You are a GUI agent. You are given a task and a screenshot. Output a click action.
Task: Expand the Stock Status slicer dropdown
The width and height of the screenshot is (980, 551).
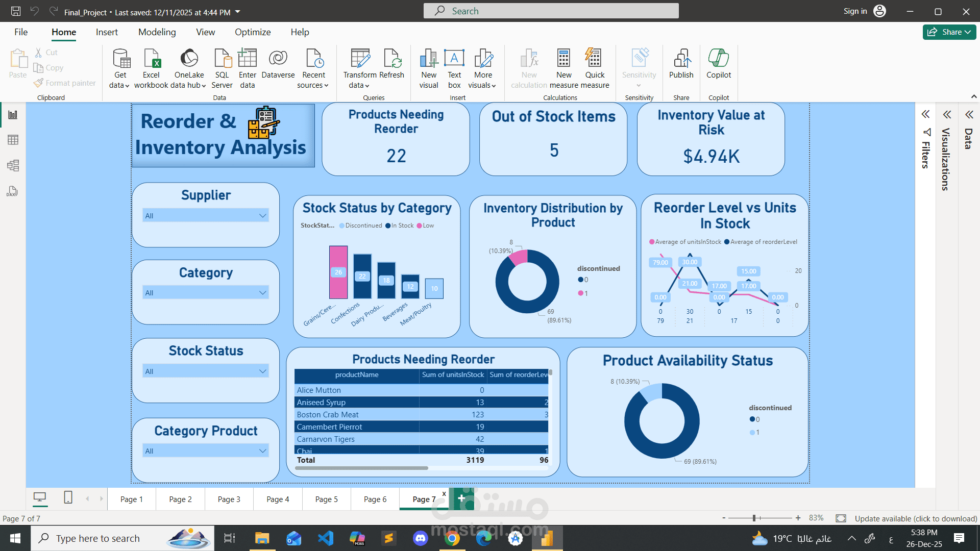[x=262, y=371]
